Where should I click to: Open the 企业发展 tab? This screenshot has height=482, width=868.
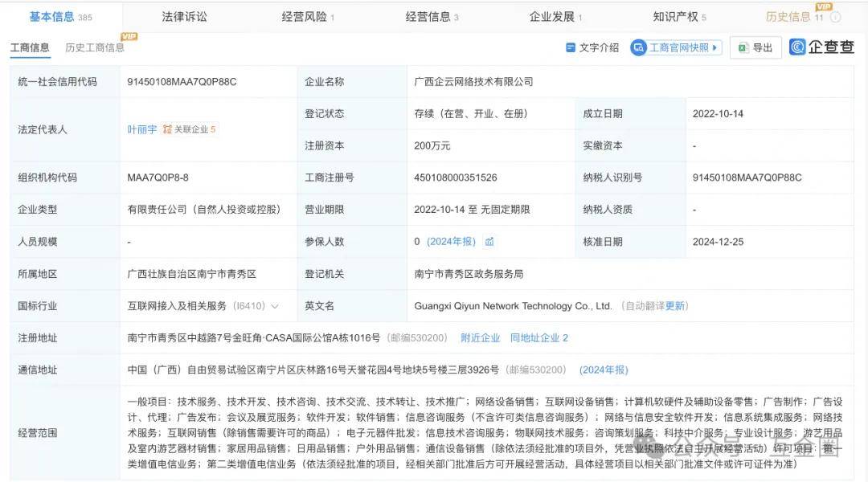555,17
